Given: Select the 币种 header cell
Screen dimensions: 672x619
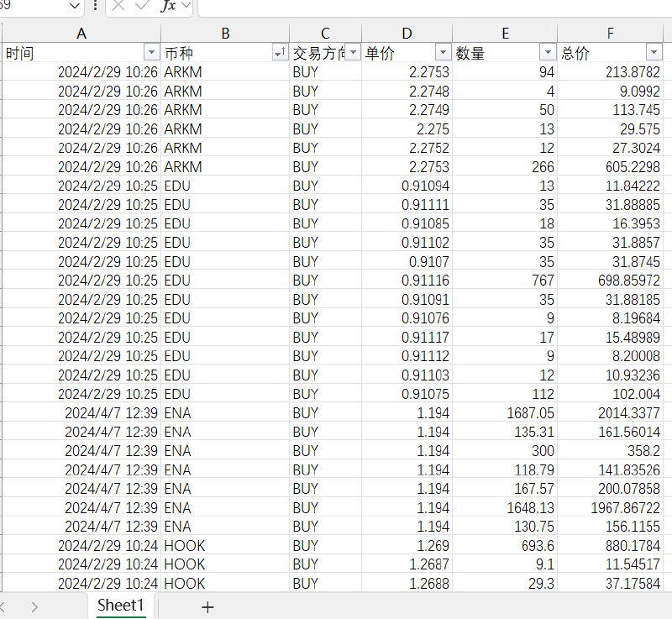Looking at the screenshot, I should (x=225, y=53).
